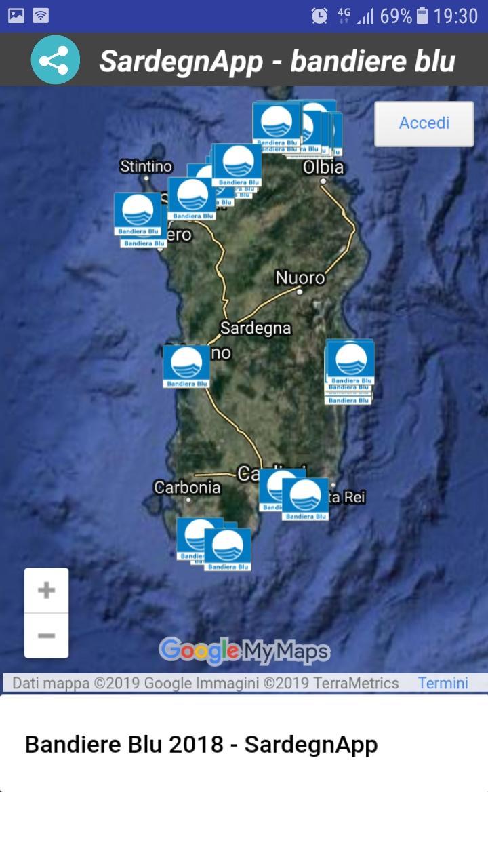Click the map data copyright text

pos(205,683)
